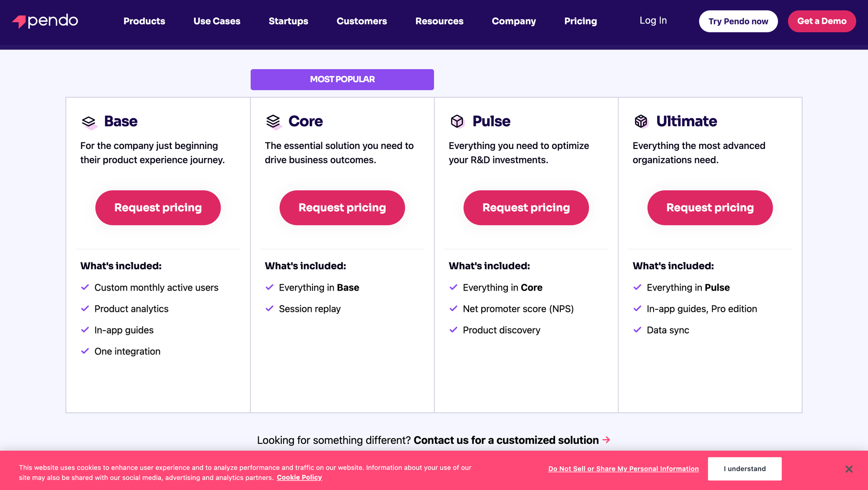Click the Pendo logo

point(45,21)
